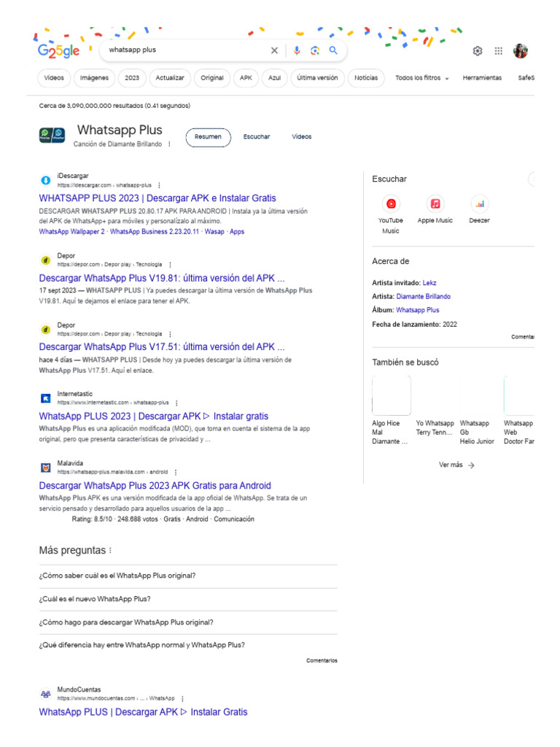Click the MundoCuentas site favicon
Screen dimensions: 560x747
(45, 694)
